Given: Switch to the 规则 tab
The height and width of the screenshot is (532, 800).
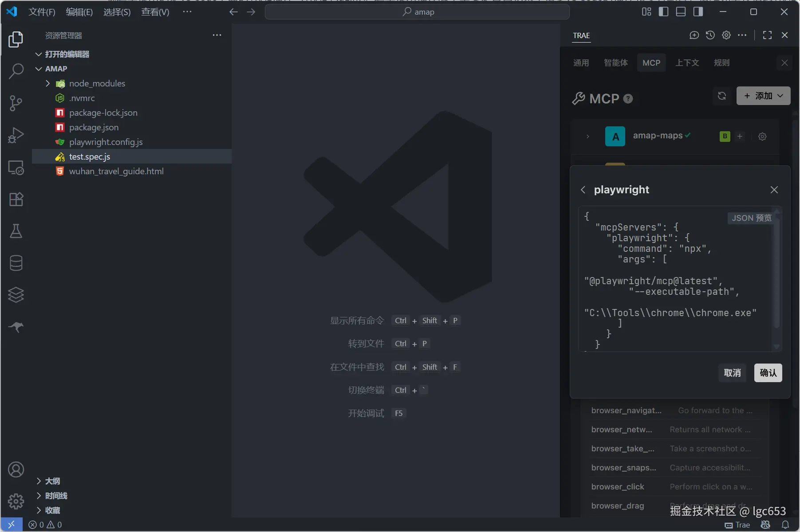Looking at the screenshot, I should (721, 63).
